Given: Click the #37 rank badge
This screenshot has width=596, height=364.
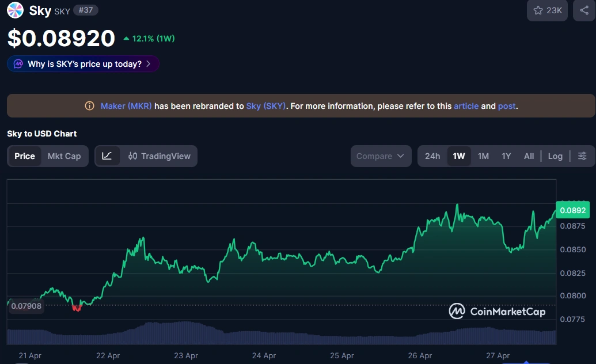Looking at the screenshot, I should click(85, 10).
